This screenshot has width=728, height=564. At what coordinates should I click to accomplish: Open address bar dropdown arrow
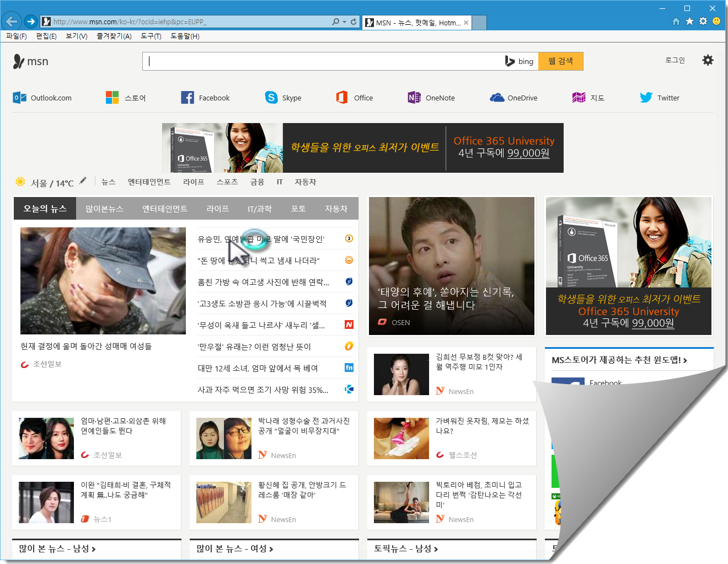(345, 22)
